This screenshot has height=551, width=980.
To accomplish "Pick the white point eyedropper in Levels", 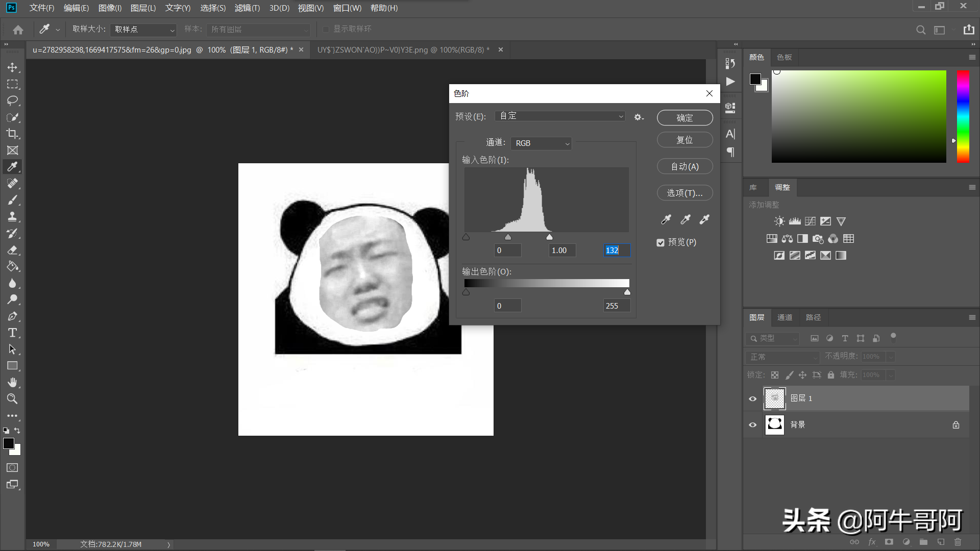I will (x=704, y=219).
